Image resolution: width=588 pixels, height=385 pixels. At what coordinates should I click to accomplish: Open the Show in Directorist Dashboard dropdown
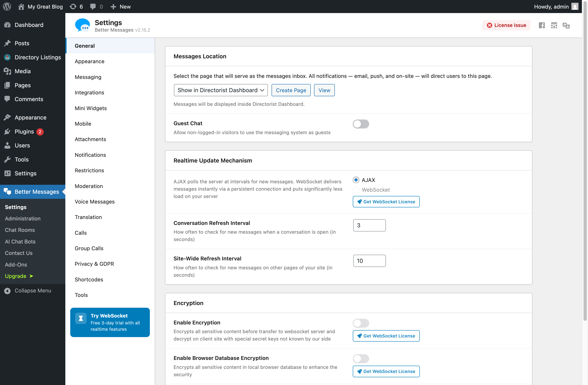pos(221,90)
